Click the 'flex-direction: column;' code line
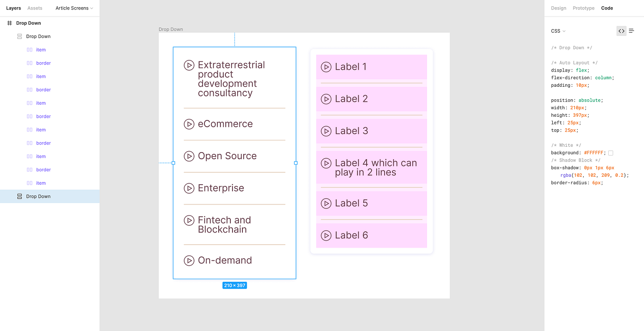Screen dimensions: 644x331 (x=583, y=78)
